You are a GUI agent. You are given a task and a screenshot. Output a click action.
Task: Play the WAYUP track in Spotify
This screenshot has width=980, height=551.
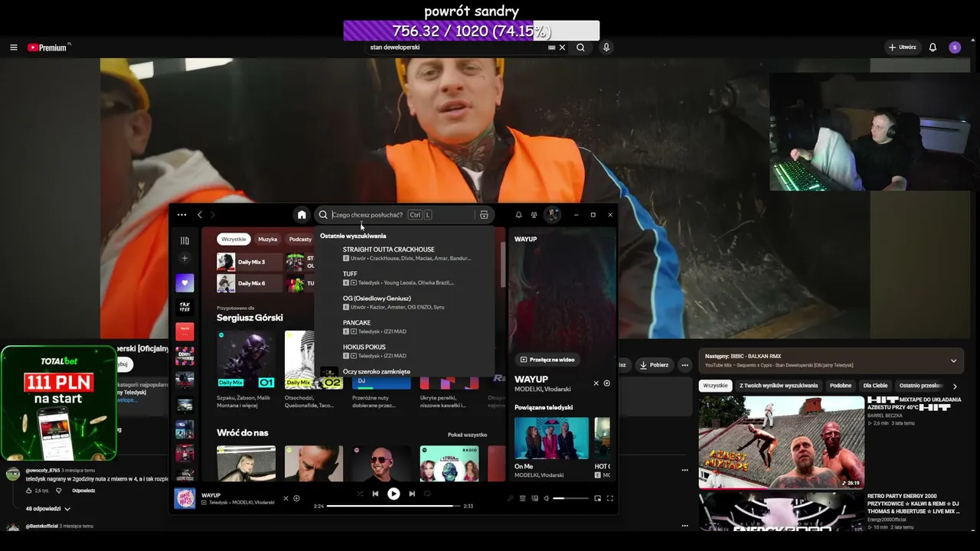[x=394, y=494]
